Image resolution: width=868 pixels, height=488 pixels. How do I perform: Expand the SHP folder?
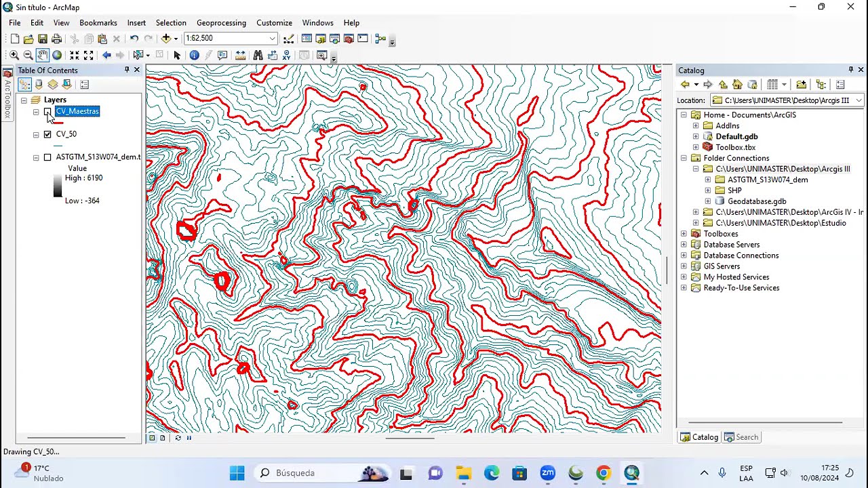click(708, 191)
